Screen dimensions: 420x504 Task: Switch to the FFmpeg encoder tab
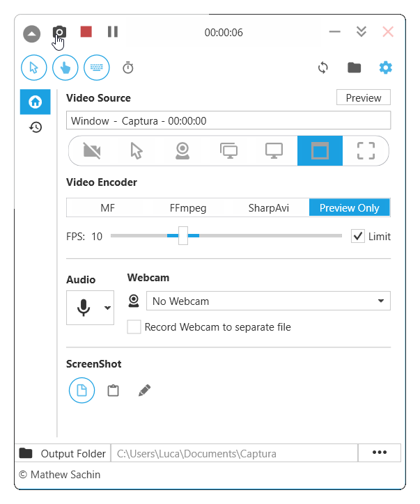[188, 207]
